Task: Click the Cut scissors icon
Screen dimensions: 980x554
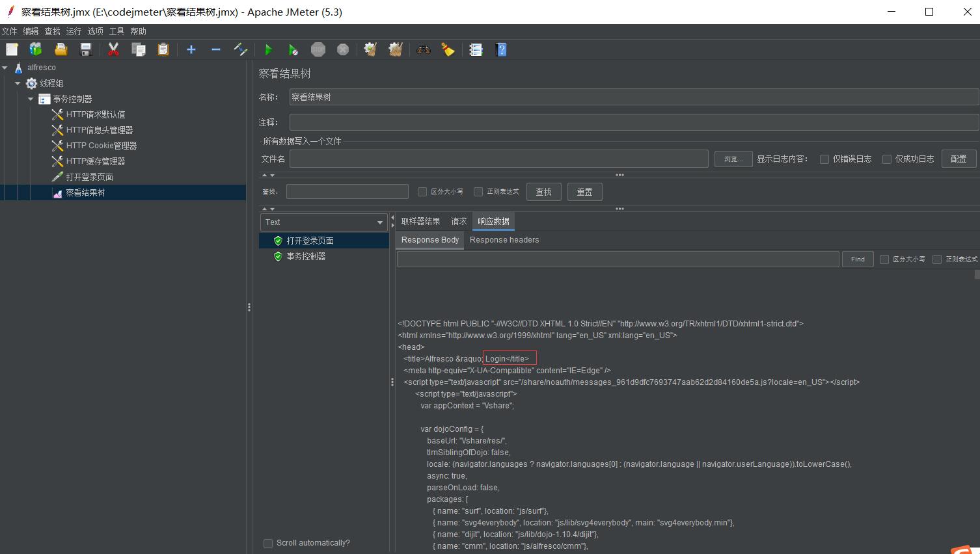Action: pos(113,49)
